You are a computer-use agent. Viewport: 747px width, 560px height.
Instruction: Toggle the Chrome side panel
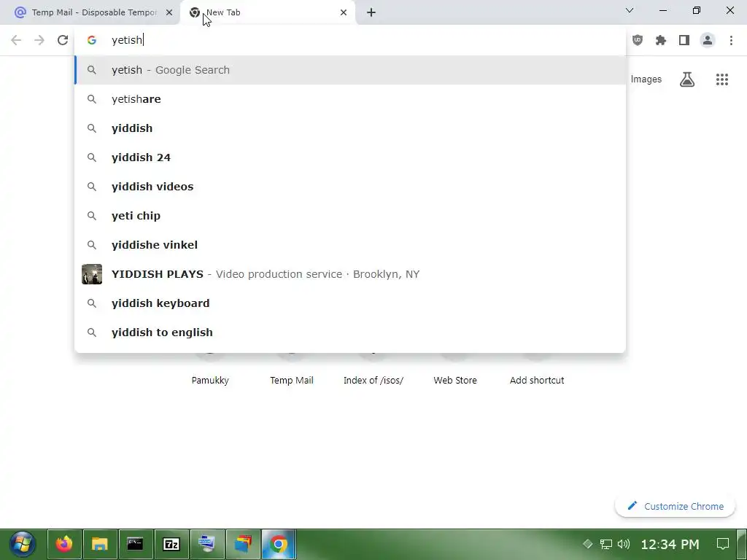684,40
